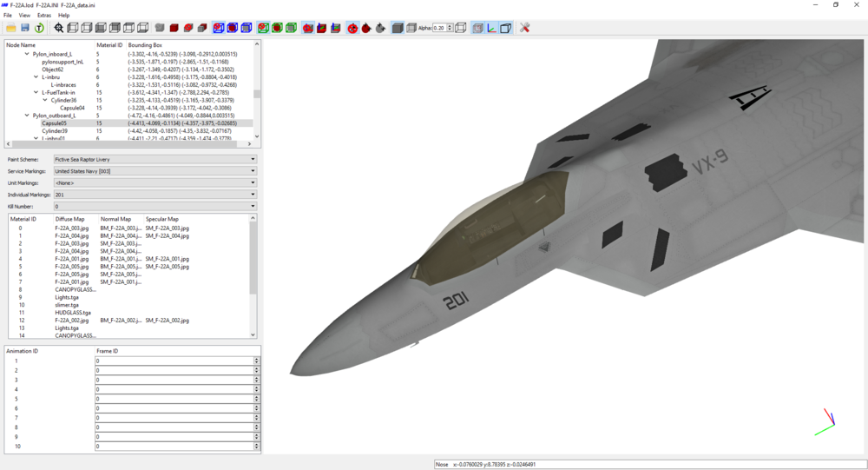This screenshot has height=470, width=868.
Task: Select the axes icon with gray cube
Action: tap(335, 28)
